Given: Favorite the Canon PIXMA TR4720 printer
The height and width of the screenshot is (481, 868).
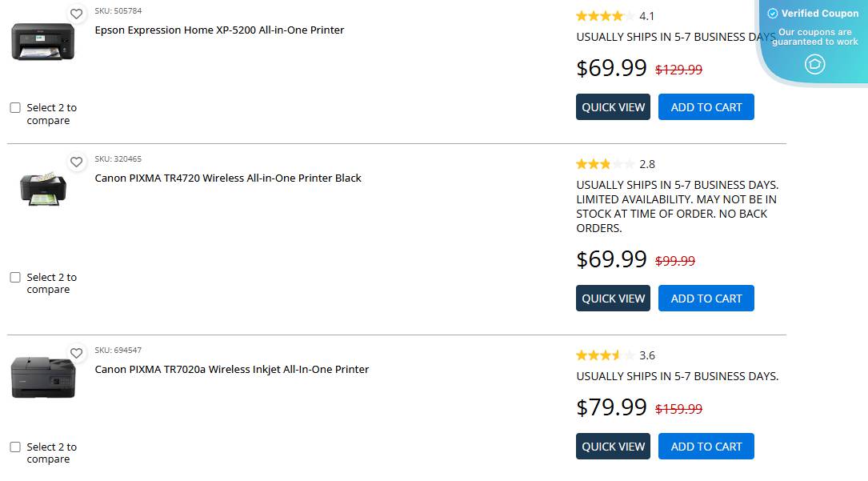Looking at the screenshot, I should coord(77,162).
